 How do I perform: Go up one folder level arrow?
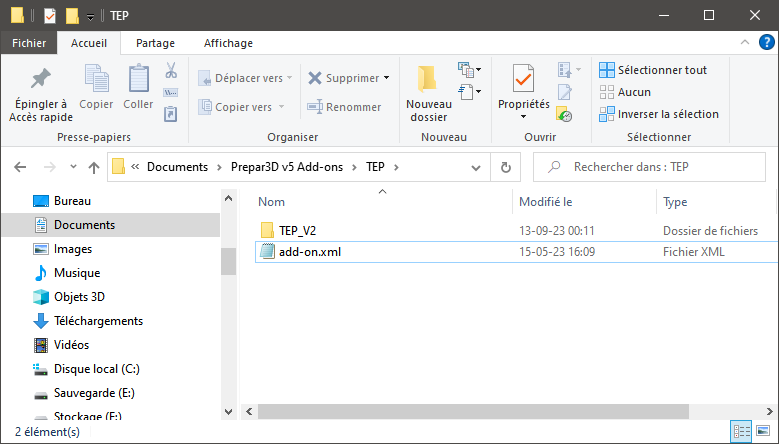pos(94,167)
